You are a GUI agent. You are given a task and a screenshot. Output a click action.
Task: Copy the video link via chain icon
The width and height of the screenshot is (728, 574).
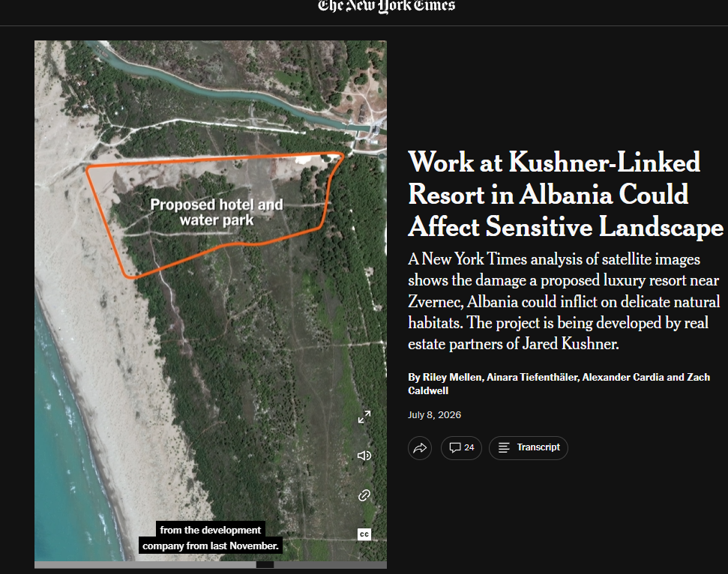tap(364, 495)
